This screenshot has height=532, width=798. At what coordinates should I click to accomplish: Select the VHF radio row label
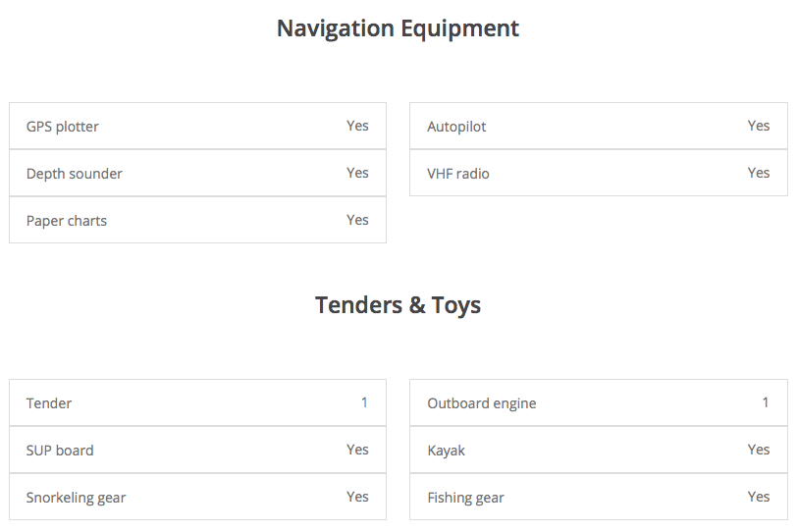pos(458,174)
